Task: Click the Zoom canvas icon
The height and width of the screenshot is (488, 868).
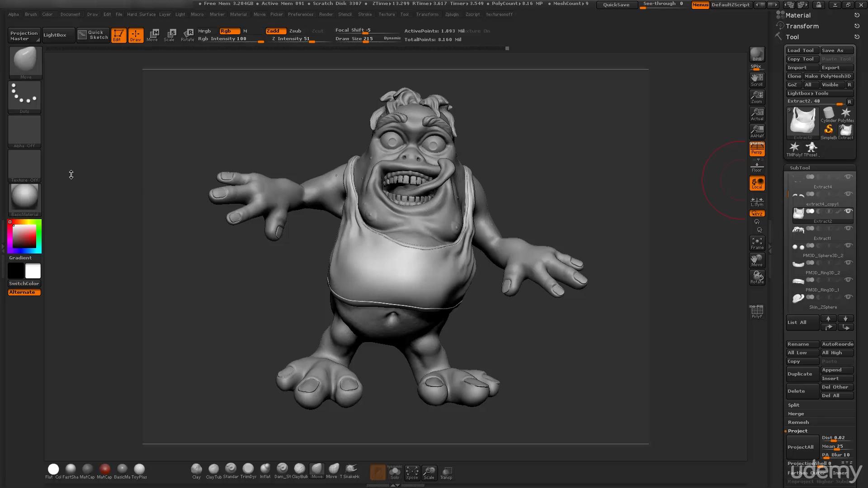Action: point(757,97)
